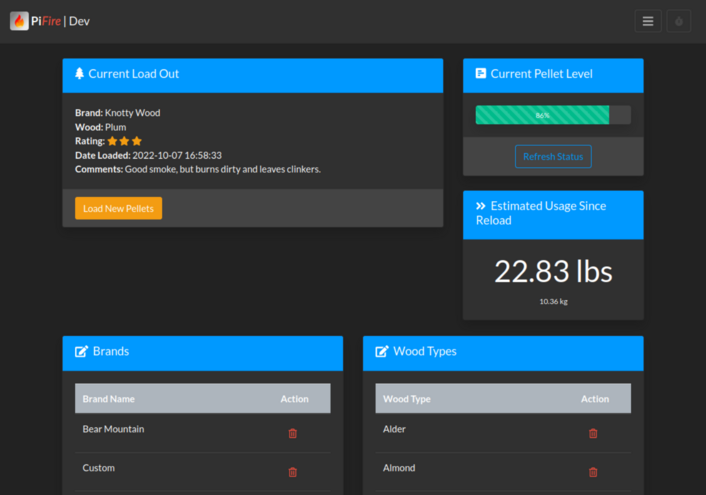Open the hamburger navigation menu
This screenshot has height=495, width=706.
[648, 21]
